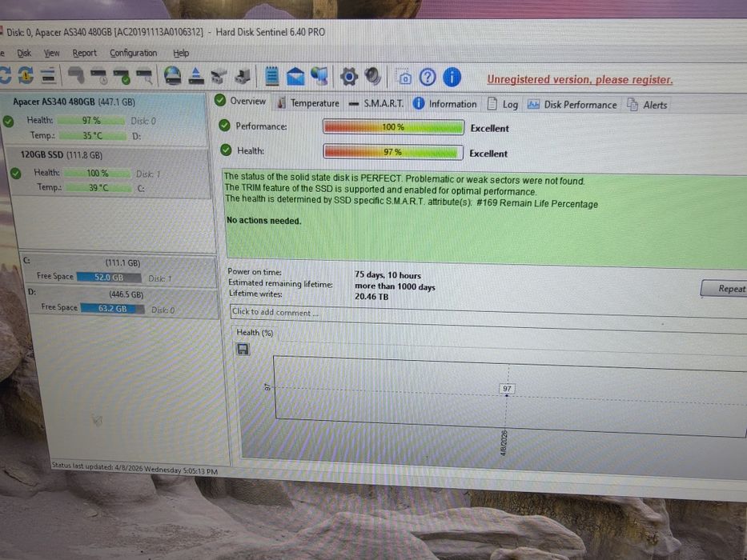Image resolution: width=747 pixels, height=560 pixels.
Task: Click the 'No actions needed.' text
Action: pos(264,221)
